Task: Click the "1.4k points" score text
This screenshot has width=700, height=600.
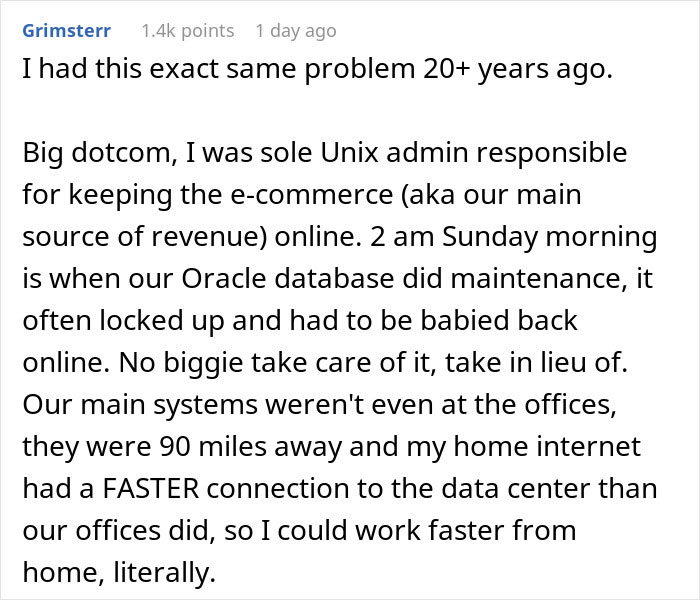Action: tap(187, 31)
